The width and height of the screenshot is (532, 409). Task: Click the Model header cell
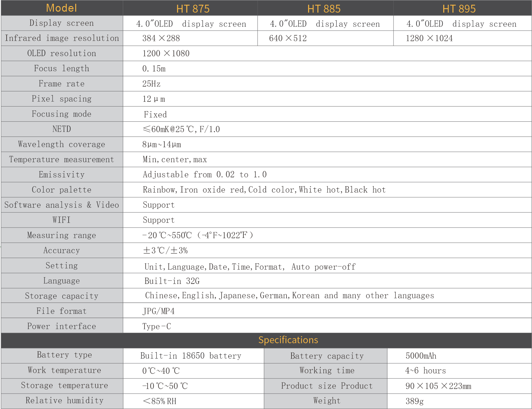coord(62,8)
